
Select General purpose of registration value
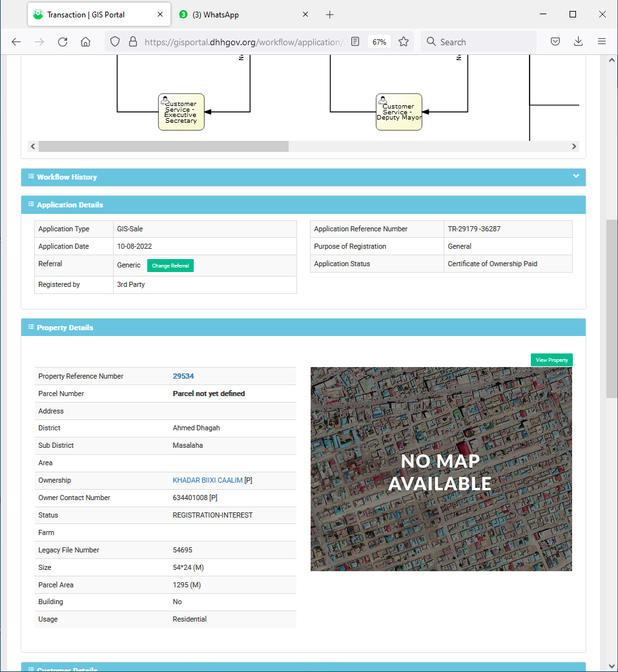coord(460,246)
